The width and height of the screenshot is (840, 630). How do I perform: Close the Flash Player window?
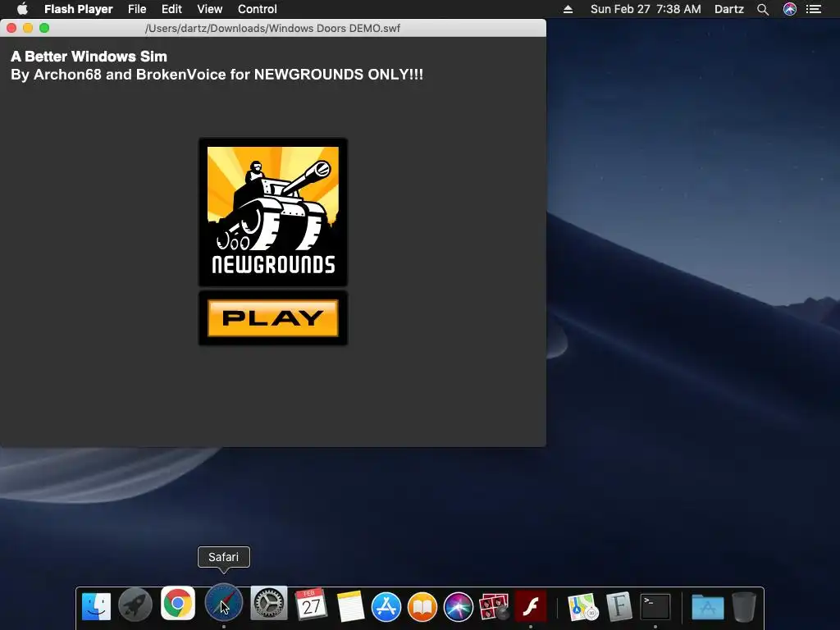(x=11, y=28)
